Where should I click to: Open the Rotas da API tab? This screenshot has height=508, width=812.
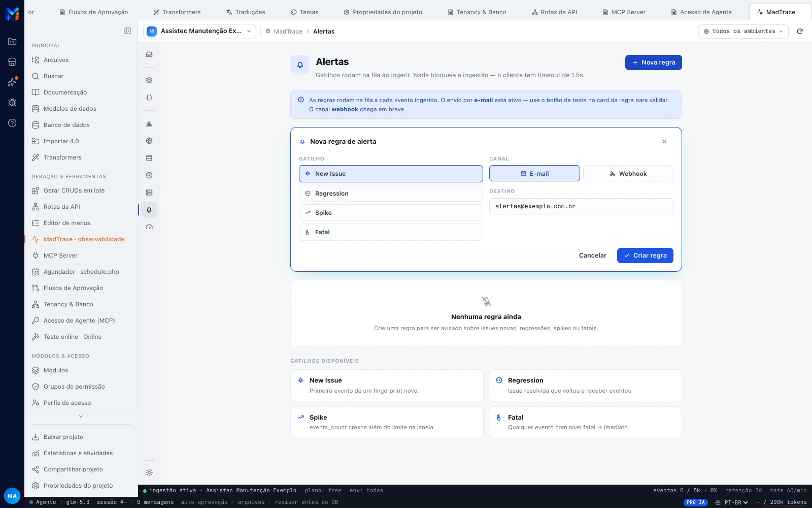pos(554,12)
